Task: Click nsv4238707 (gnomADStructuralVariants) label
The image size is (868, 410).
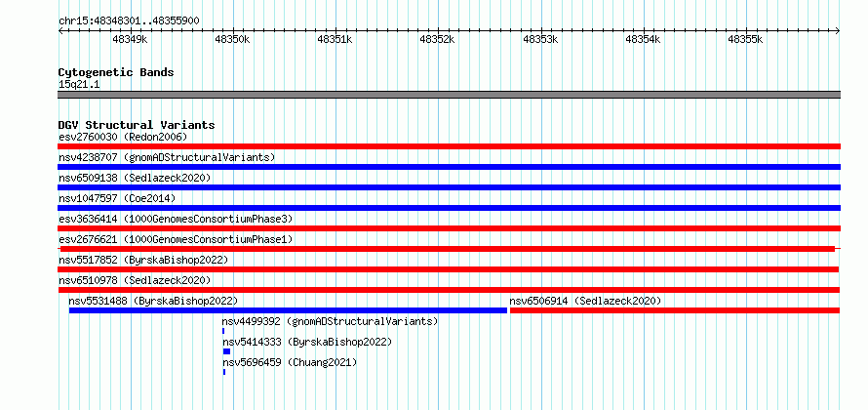Action: pyautogui.click(x=167, y=157)
